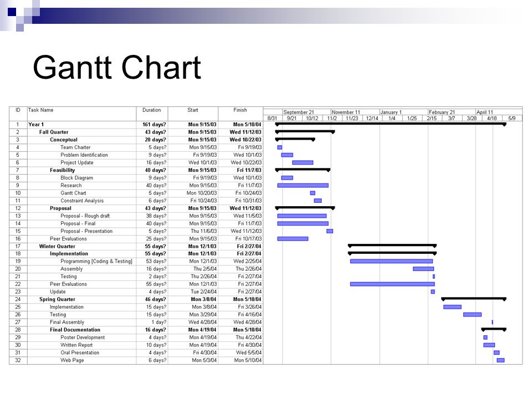Click the Spring Quarter black summary bar
Screen dimensions: 532x399
(x=474, y=299)
